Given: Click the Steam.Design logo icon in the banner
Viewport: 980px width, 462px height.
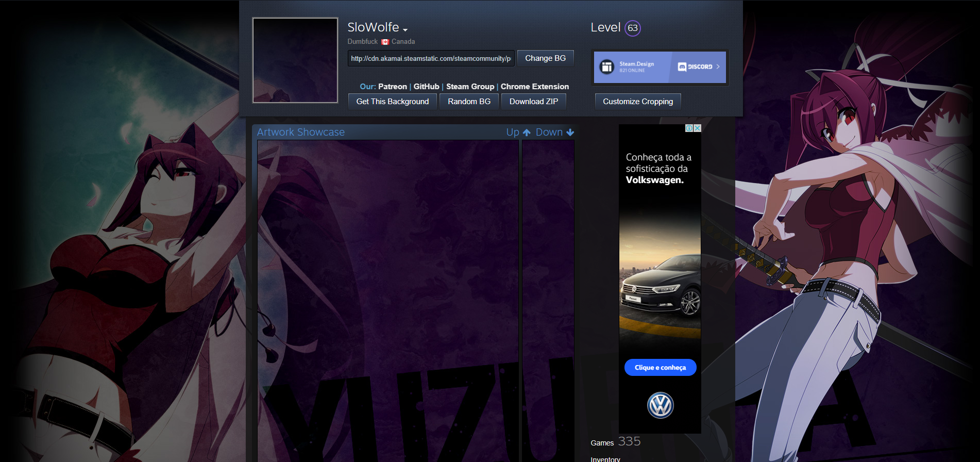Looking at the screenshot, I should point(607,67).
